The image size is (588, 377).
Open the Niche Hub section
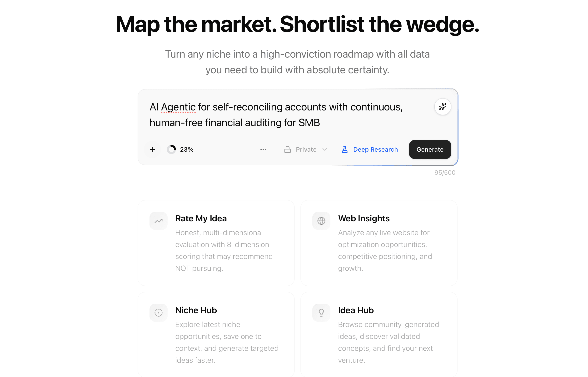click(x=216, y=335)
